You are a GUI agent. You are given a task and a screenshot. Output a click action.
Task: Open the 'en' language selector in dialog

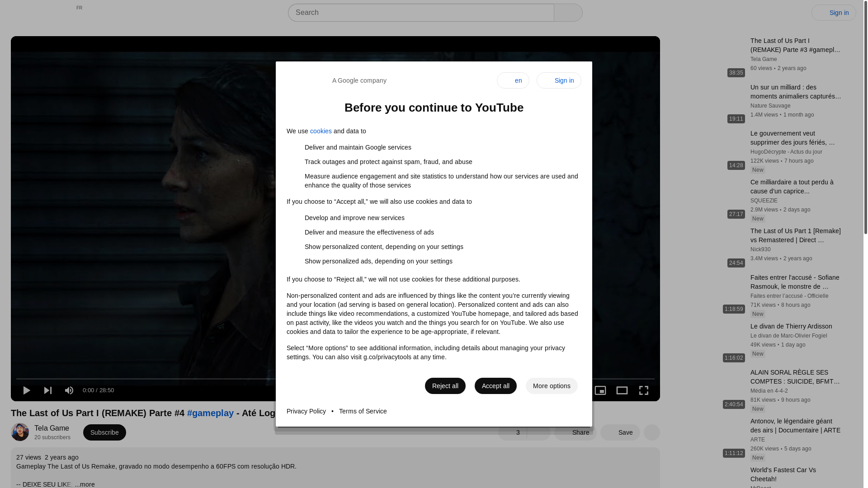coord(513,80)
